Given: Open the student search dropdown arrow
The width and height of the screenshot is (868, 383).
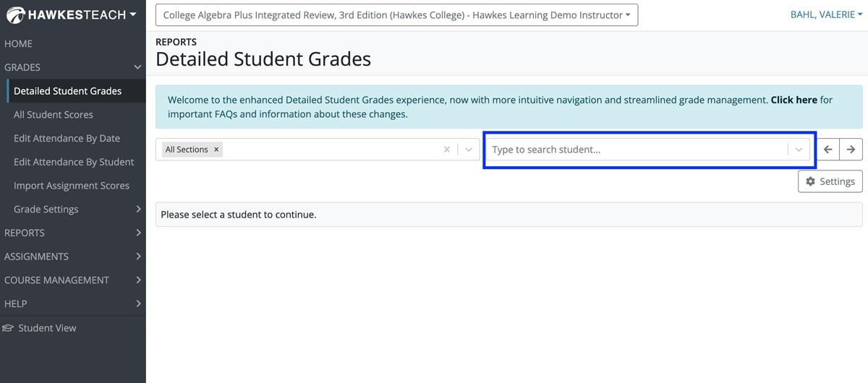Looking at the screenshot, I should 799,150.
